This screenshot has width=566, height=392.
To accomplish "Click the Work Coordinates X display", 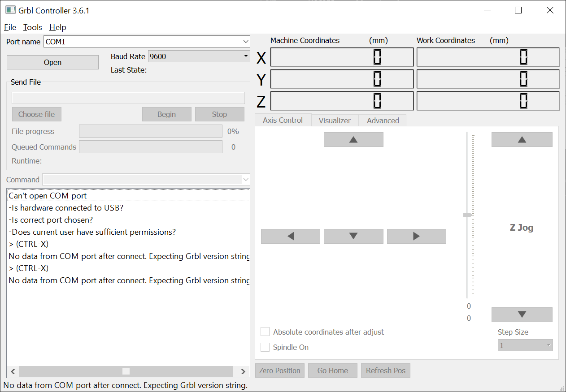I will coord(488,57).
